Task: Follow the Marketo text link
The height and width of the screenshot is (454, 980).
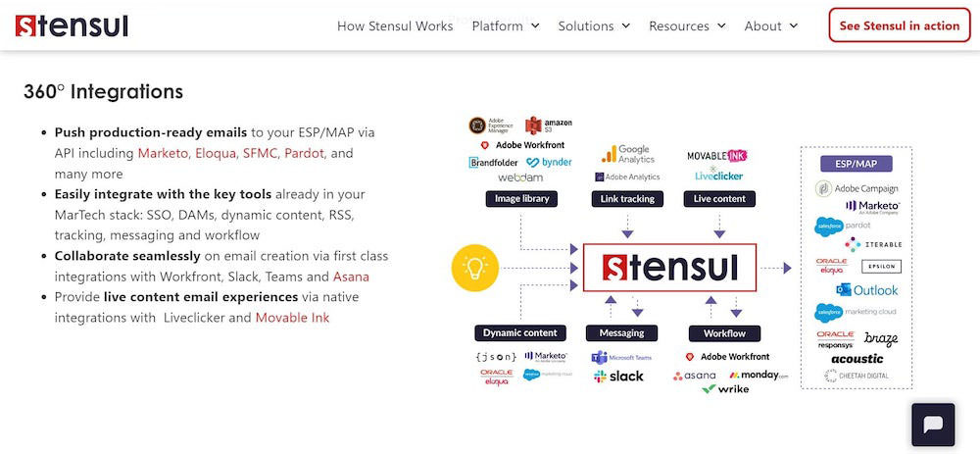Action: point(163,153)
